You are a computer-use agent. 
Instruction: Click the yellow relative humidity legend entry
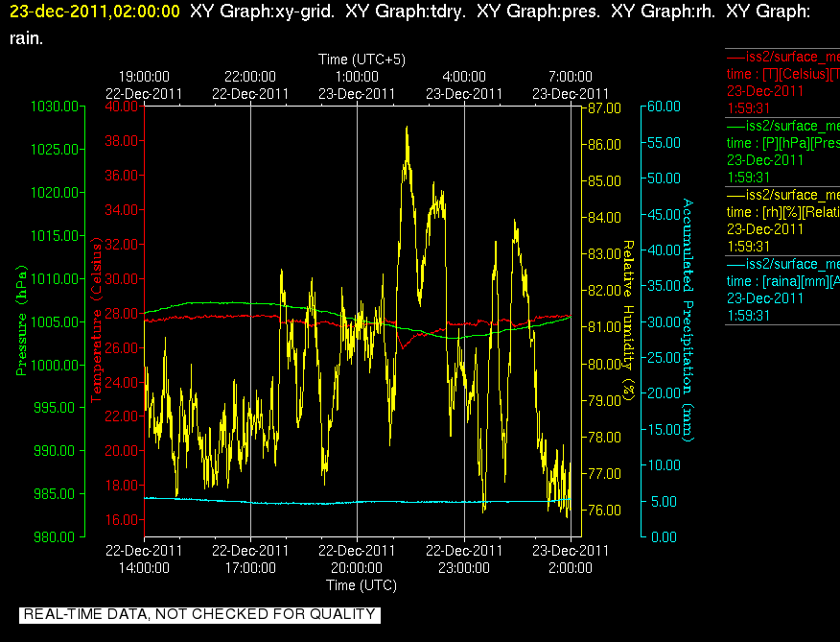[782, 221]
